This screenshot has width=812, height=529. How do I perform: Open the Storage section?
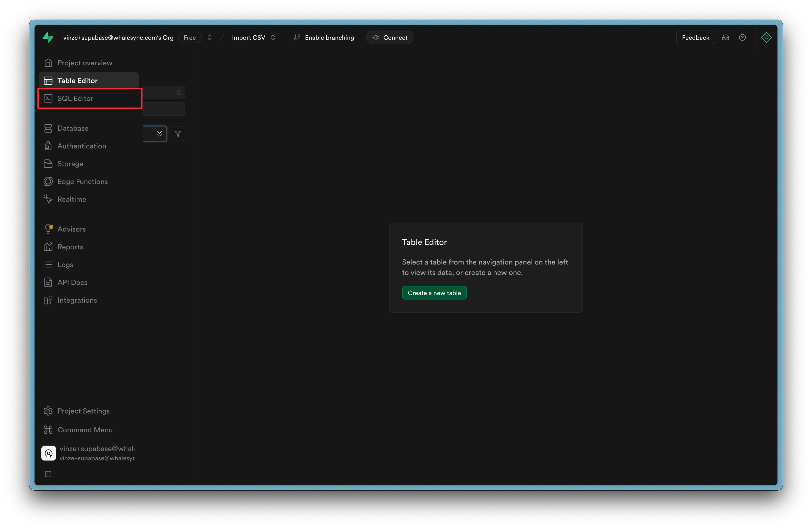(x=89, y=164)
